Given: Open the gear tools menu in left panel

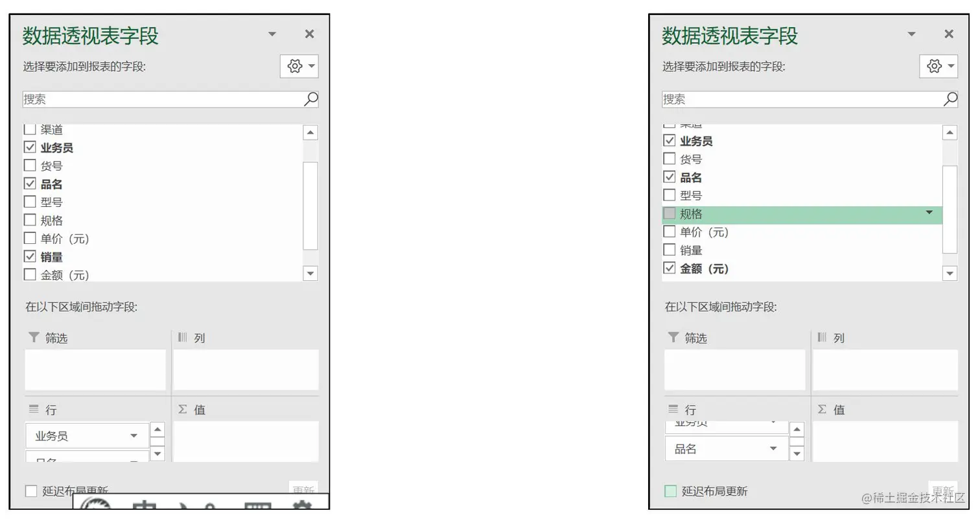Looking at the screenshot, I should pyautogui.click(x=299, y=66).
